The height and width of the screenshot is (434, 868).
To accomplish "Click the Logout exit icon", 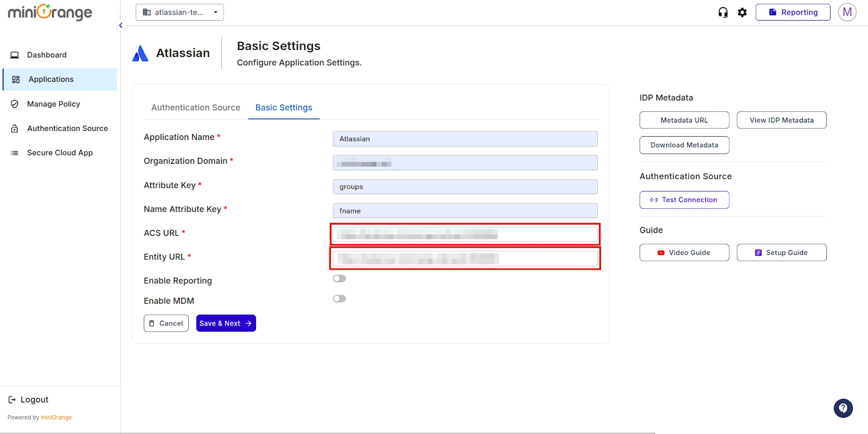I will point(12,400).
